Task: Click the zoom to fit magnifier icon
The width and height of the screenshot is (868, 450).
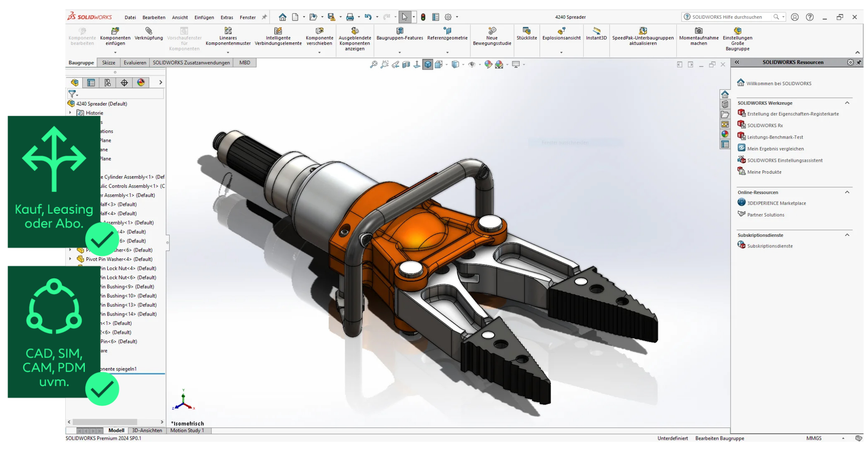Action: point(373,64)
